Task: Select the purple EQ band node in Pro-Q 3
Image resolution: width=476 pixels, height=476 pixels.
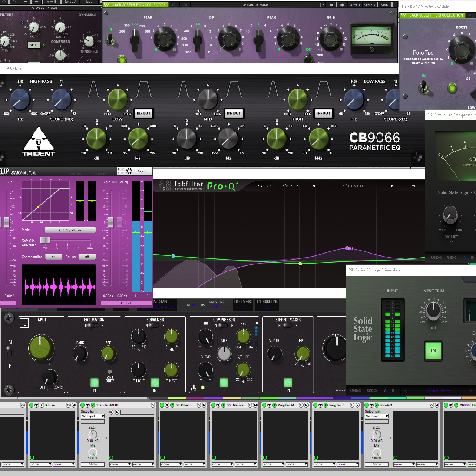Action: pyautogui.click(x=348, y=248)
